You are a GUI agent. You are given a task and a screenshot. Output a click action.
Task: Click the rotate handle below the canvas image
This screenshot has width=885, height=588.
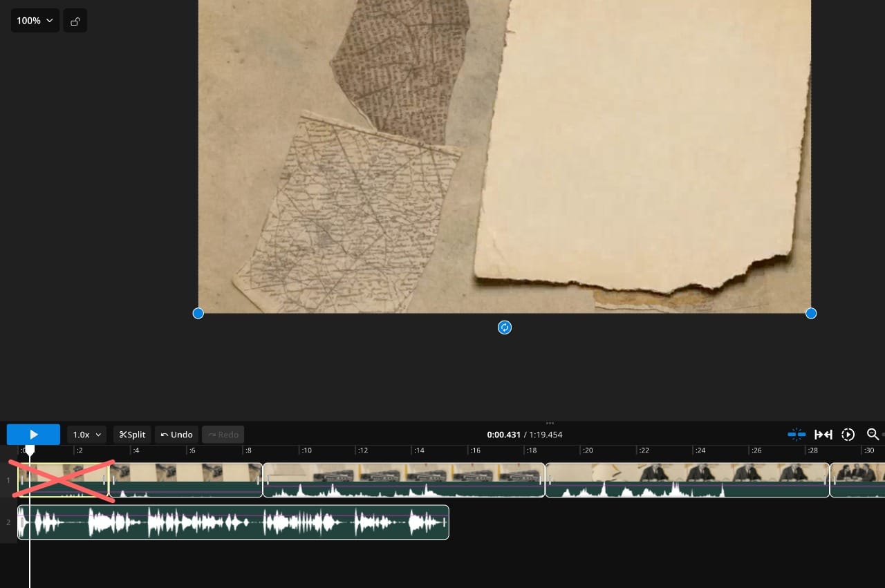[505, 328]
